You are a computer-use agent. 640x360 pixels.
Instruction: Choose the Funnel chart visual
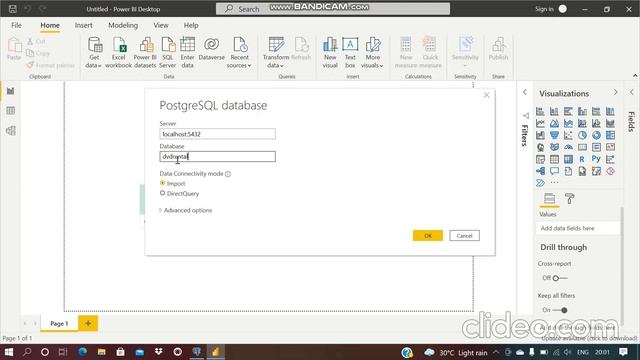pos(554,135)
